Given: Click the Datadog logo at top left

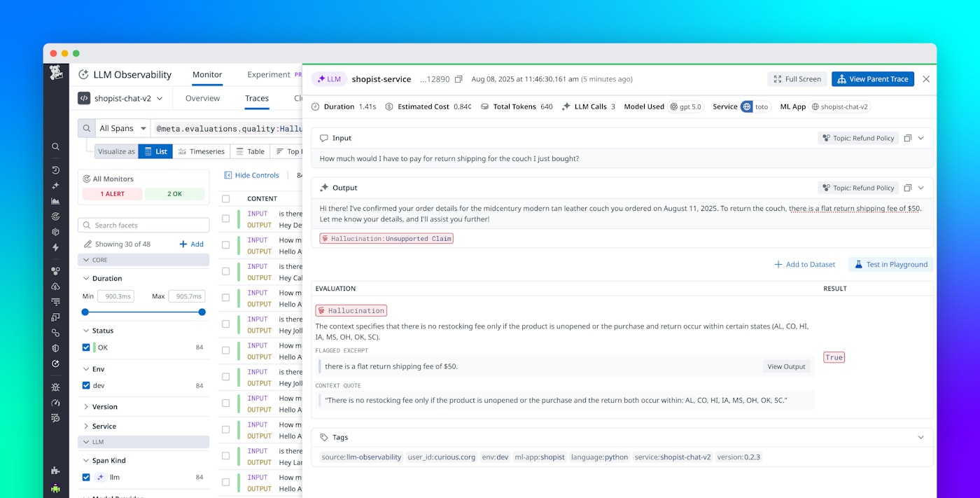Looking at the screenshot, I should point(55,74).
